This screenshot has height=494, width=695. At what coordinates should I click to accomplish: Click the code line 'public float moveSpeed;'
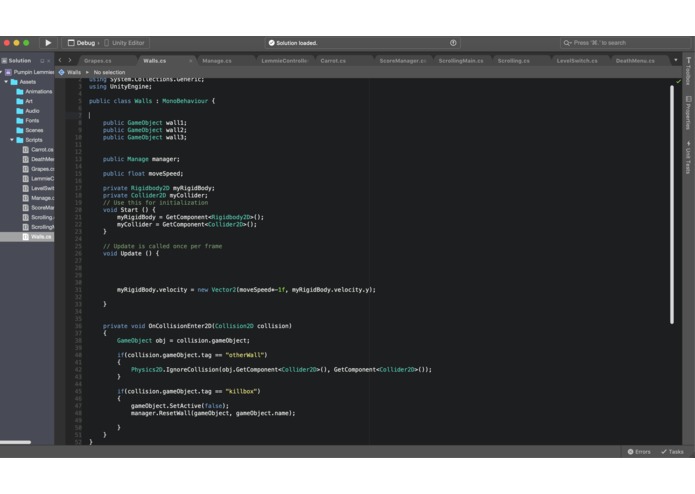click(143, 174)
